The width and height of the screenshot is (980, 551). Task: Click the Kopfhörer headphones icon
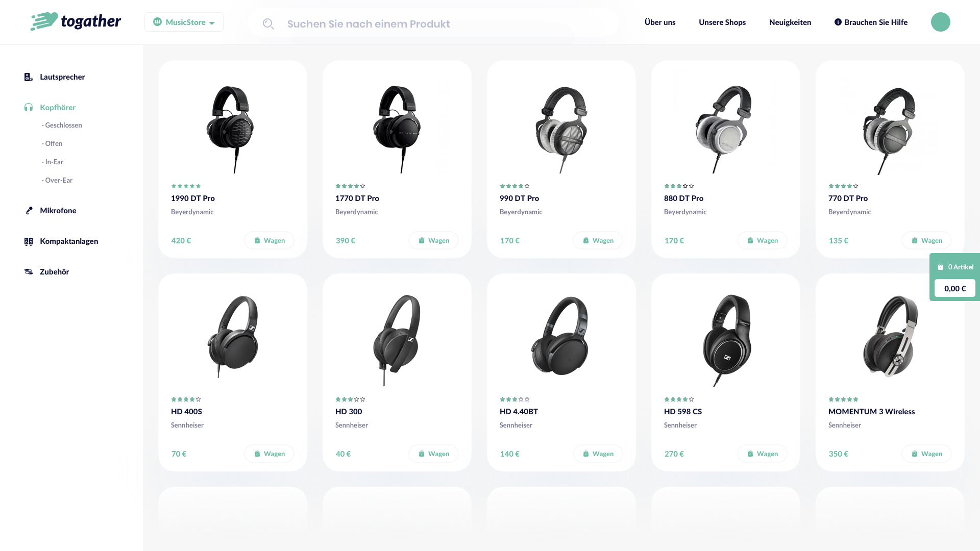click(x=29, y=107)
